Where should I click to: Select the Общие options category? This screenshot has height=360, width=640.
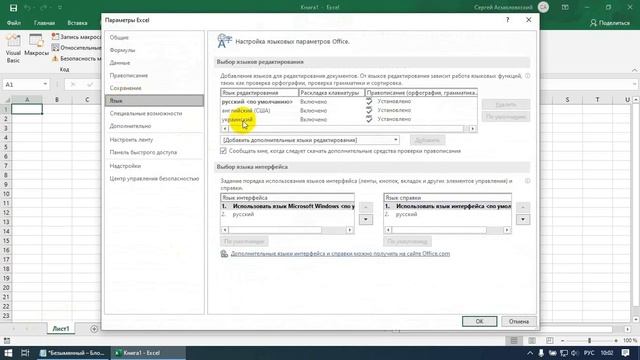[x=154, y=38]
